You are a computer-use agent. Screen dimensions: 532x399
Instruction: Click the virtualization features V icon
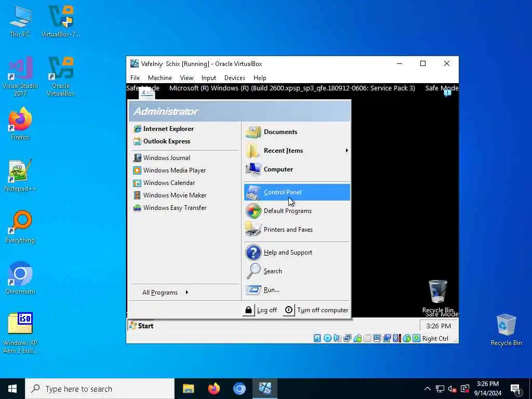[x=396, y=338]
